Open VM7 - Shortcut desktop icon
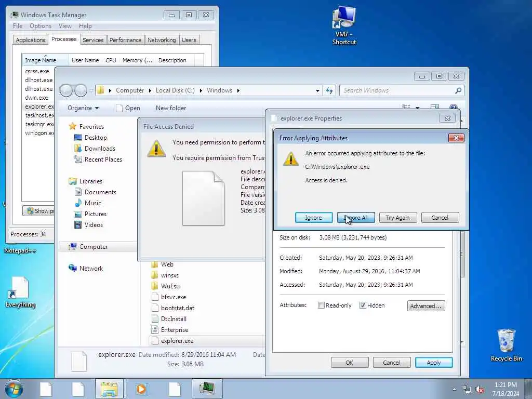The width and height of the screenshot is (532, 399). [x=344, y=26]
